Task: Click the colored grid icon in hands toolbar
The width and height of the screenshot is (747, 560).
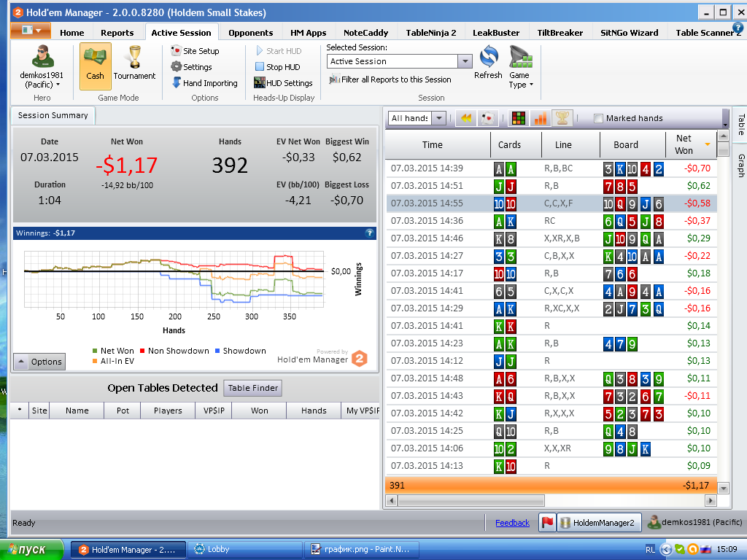Action: (519, 118)
